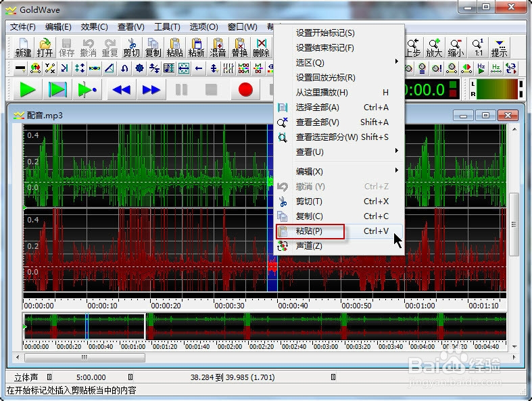Choose 查看全部(V) in context menu

tap(339, 122)
